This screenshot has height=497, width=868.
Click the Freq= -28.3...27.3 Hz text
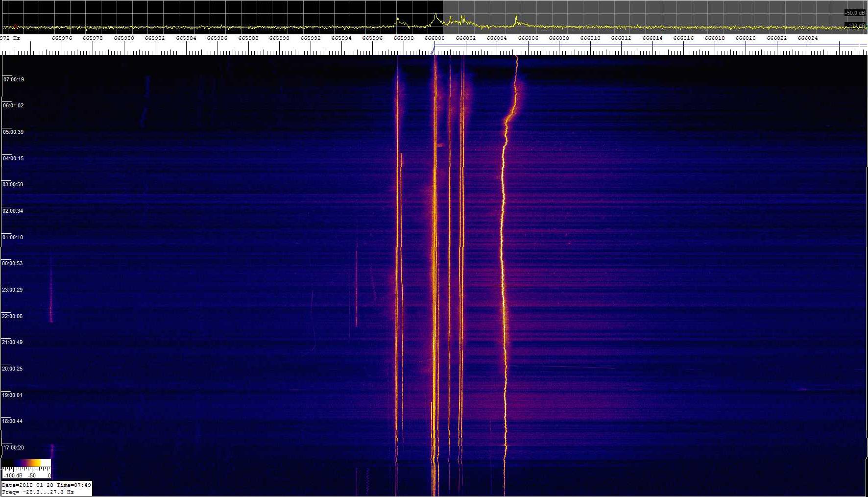coord(38,492)
